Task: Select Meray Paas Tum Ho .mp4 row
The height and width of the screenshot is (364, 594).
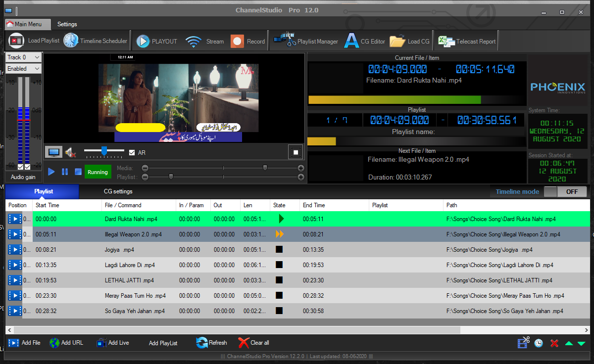Action: tap(297, 296)
